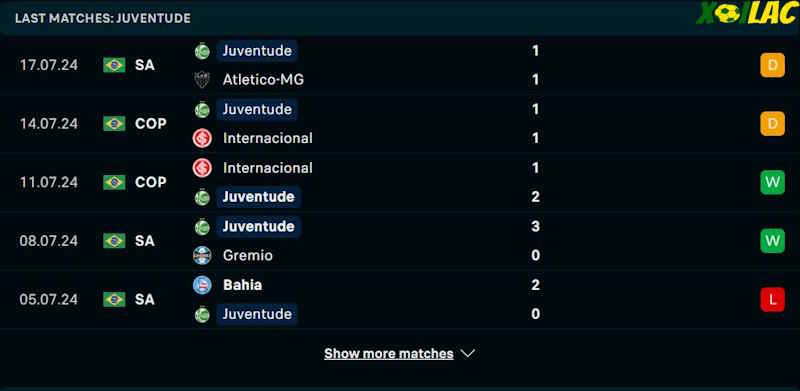This screenshot has width=800, height=391.
Task: Select the SA label on 17.07.24
Action: 145,65
